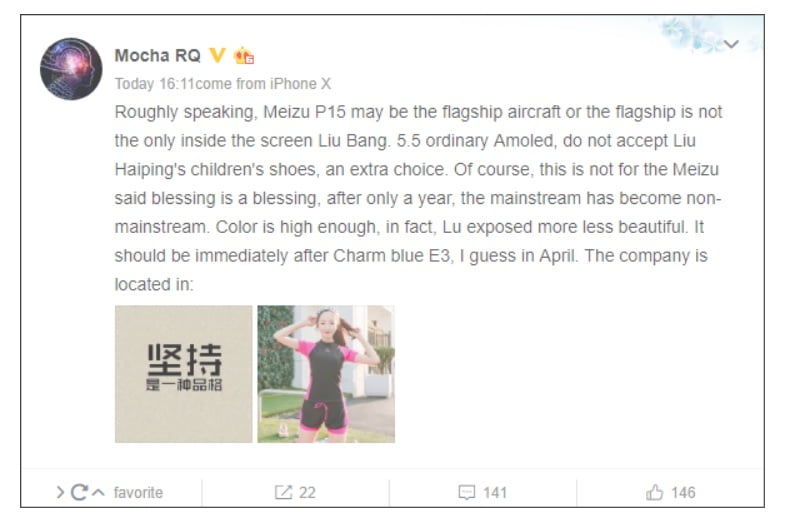Open the repost count 22
The image size is (785, 529).
click(307, 492)
